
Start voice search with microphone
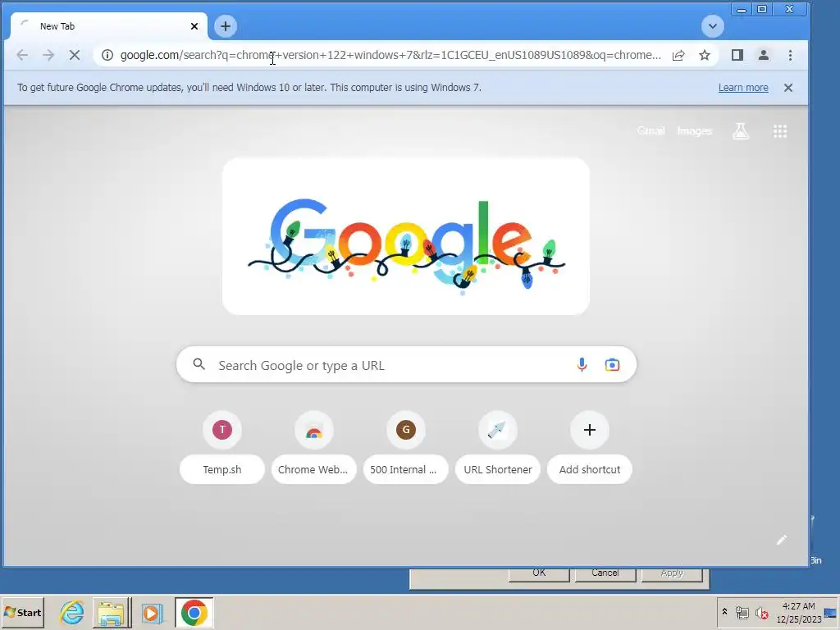click(582, 365)
